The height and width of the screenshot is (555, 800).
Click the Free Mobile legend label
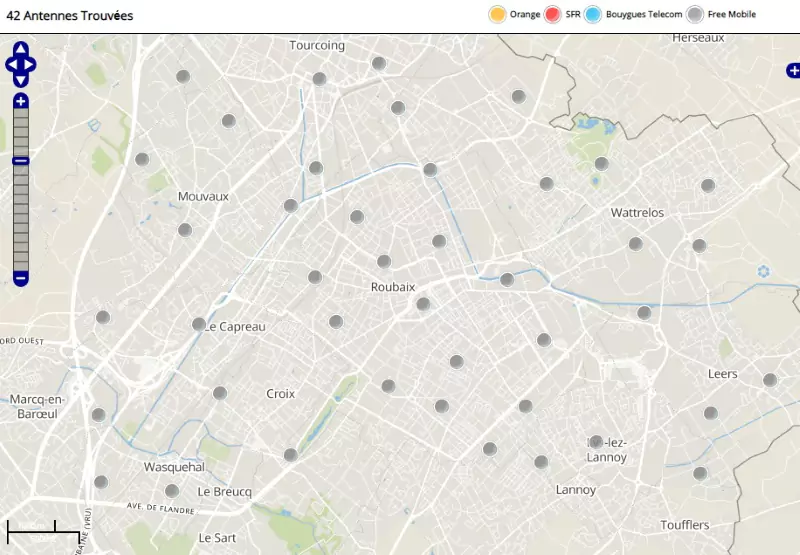732,14
